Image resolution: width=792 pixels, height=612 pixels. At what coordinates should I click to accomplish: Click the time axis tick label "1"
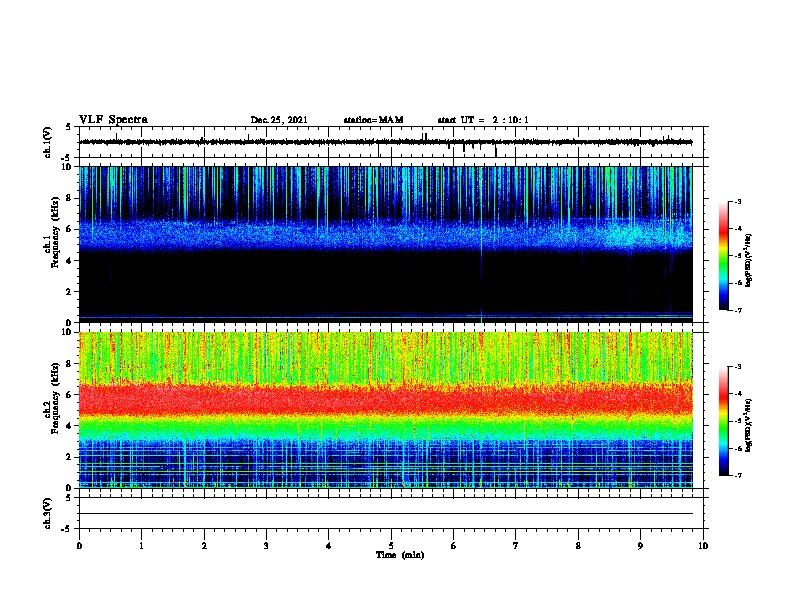141,546
